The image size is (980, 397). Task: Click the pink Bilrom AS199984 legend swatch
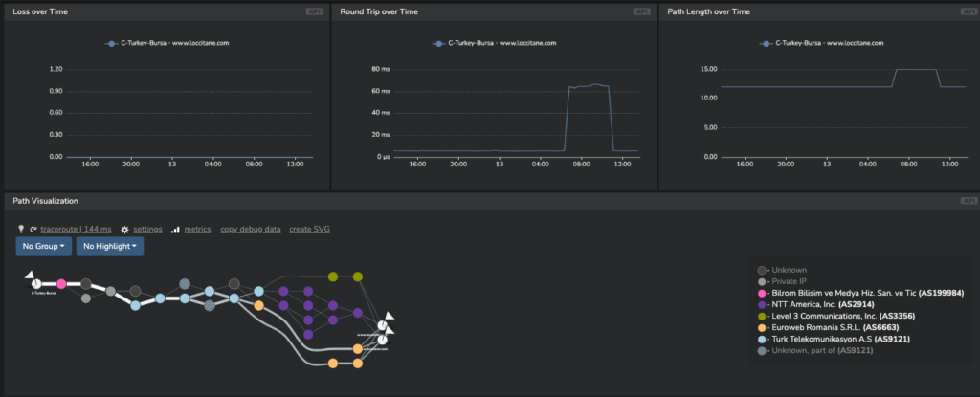pyautogui.click(x=762, y=294)
